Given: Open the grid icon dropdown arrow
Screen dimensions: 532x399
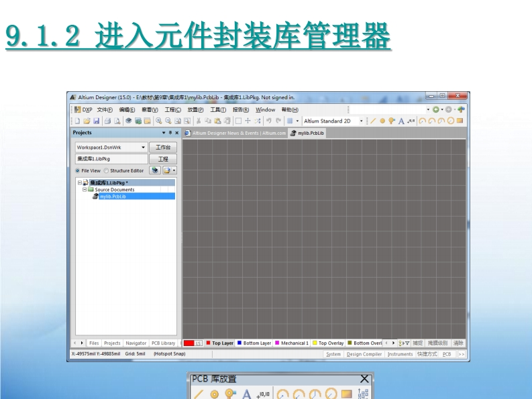Looking at the screenshot, I should pos(298,121).
